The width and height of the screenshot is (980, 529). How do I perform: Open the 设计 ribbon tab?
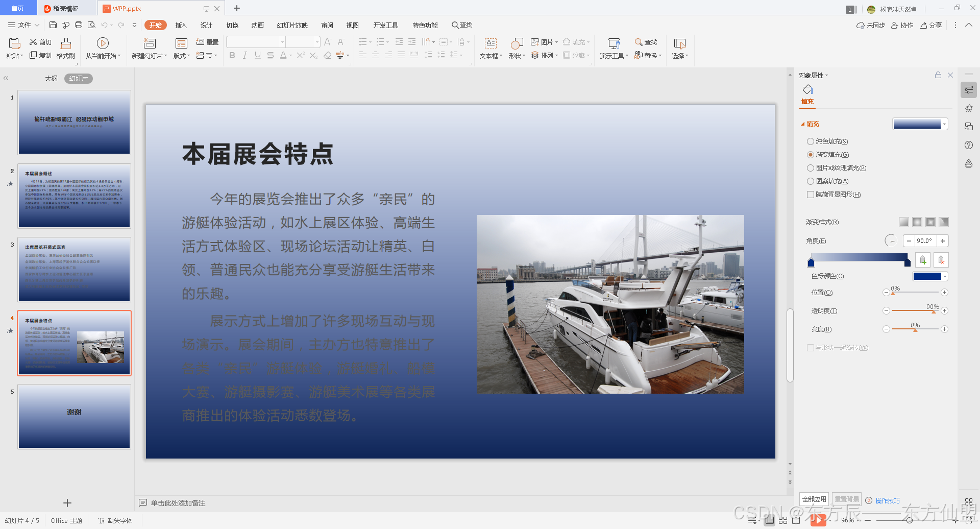[207, 25]
